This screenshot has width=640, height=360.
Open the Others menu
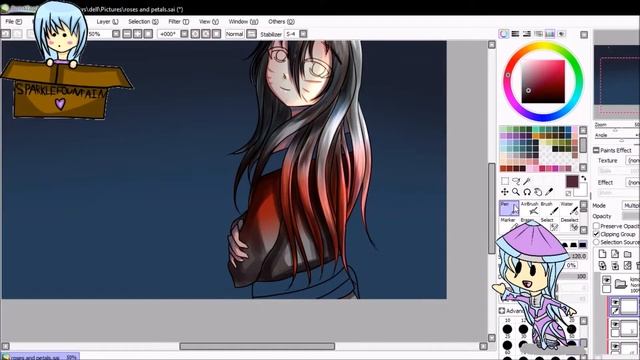281,22
